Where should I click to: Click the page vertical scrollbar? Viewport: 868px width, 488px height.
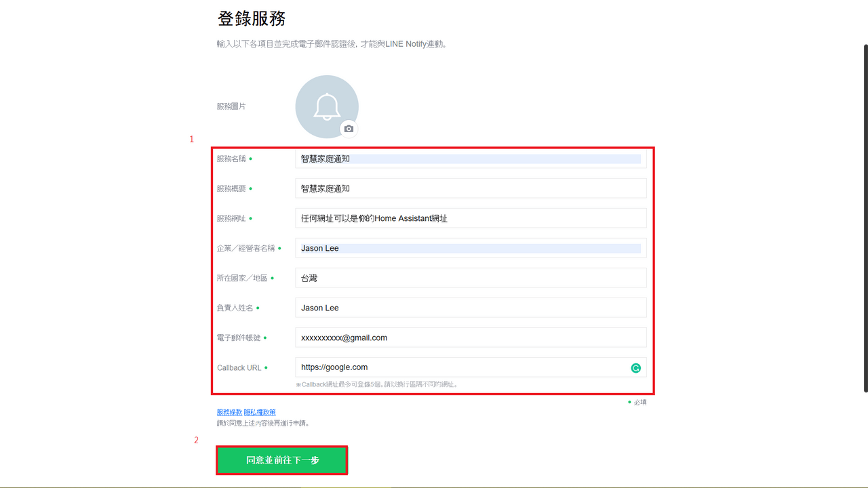click(865, 218)
